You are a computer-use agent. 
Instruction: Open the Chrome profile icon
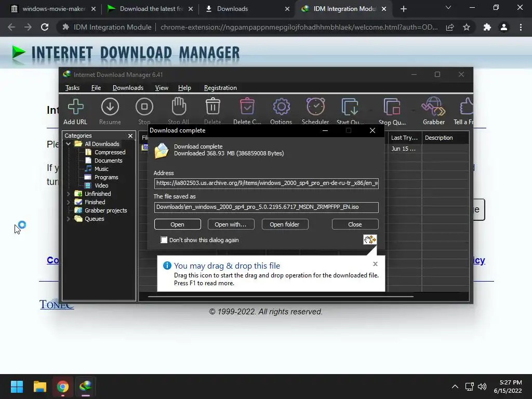point(504,27)
